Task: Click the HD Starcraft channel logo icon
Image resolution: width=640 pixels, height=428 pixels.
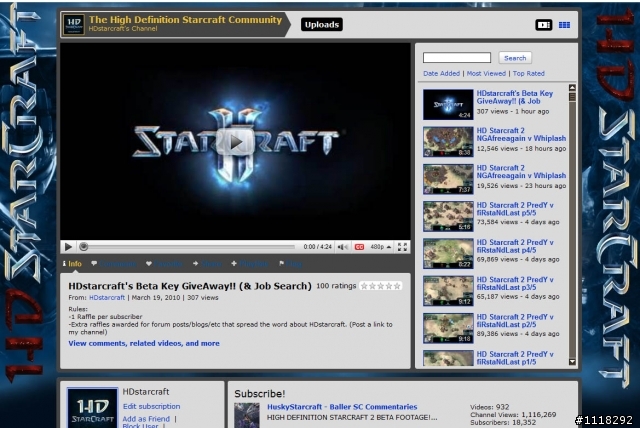Action: [74, 24]
